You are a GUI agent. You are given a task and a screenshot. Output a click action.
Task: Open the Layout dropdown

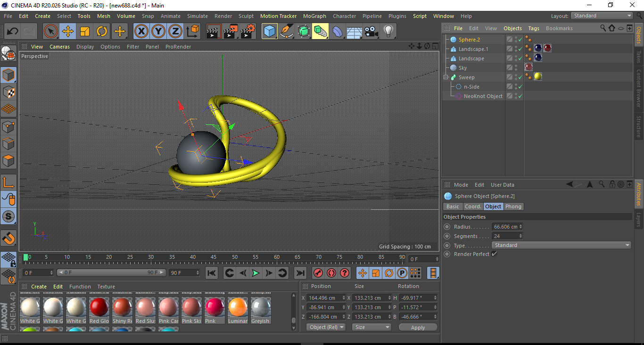[602, 16]
